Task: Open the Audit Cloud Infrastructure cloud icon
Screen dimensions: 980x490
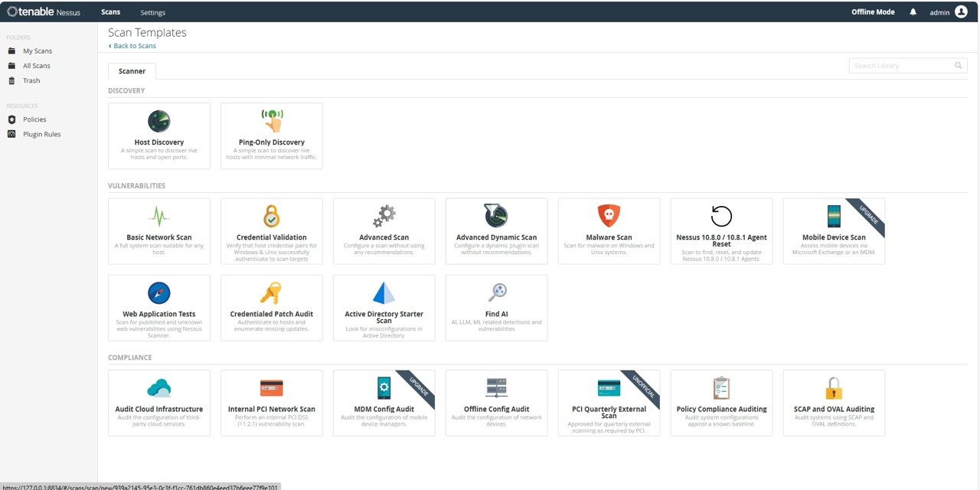Action: pyautogui.click(x=159, y=388)
